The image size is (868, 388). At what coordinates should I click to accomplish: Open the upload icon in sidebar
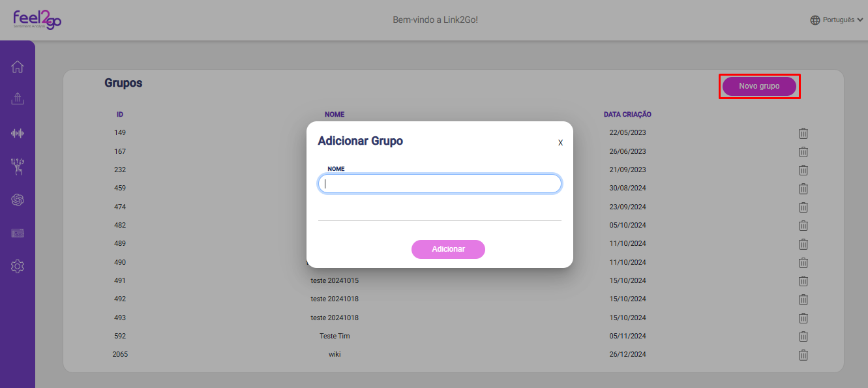(18, 99)
